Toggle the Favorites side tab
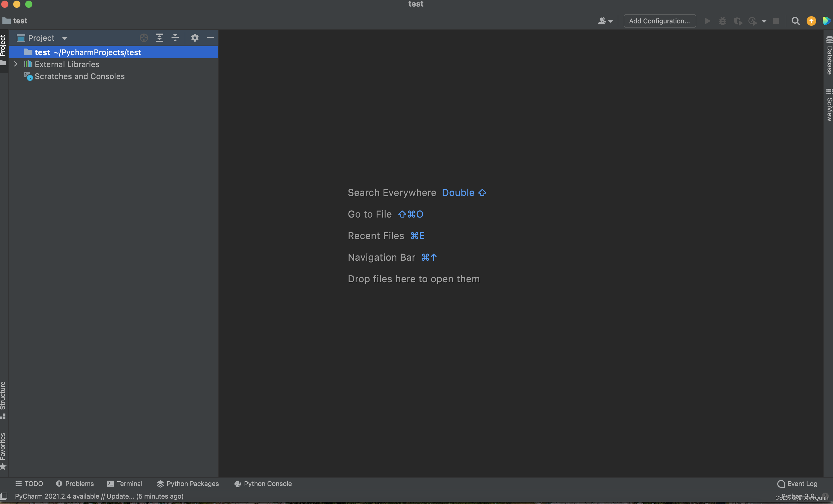 click(3, 451)
